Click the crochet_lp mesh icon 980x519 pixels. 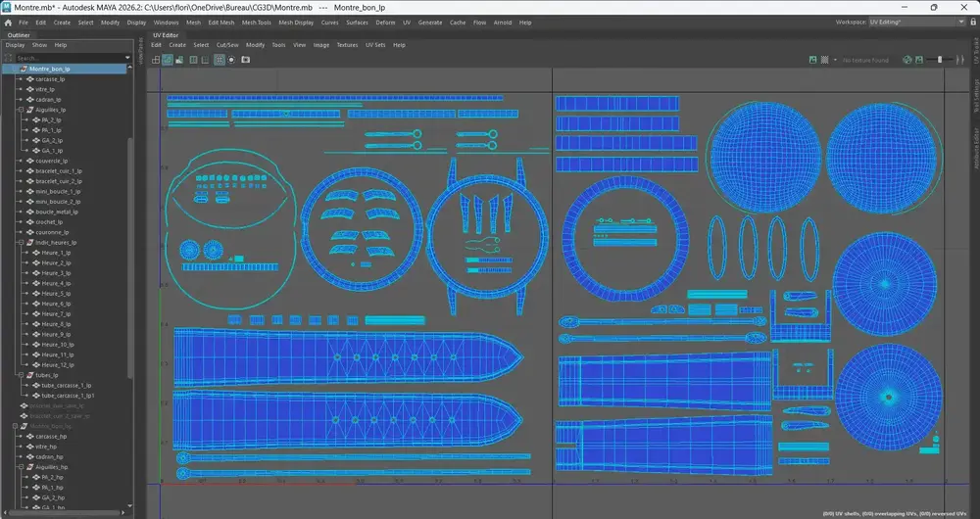29,222
